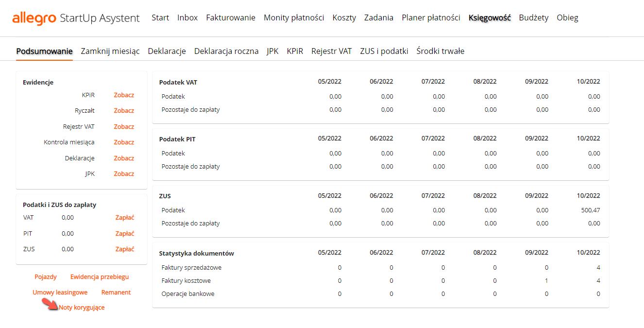Click the allegro StartUp Asystent logo
This screenshot has width=644, height=328.
(x=76, y=18)
